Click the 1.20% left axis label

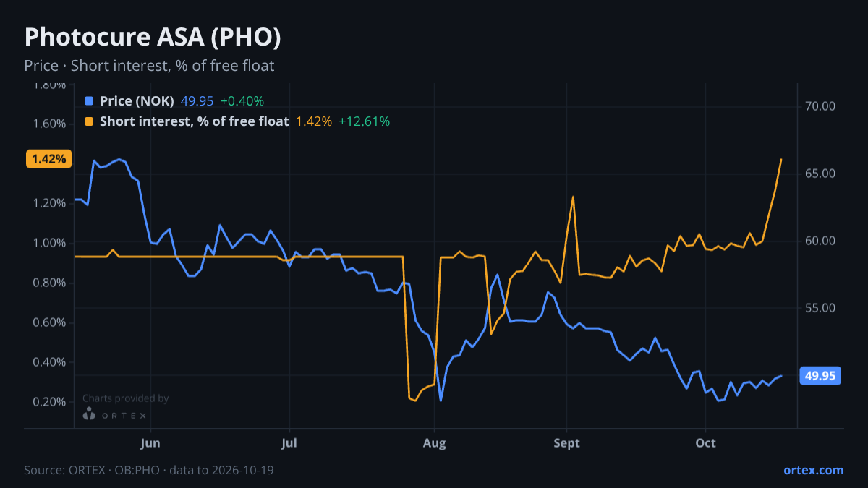[x=50, y=203]
